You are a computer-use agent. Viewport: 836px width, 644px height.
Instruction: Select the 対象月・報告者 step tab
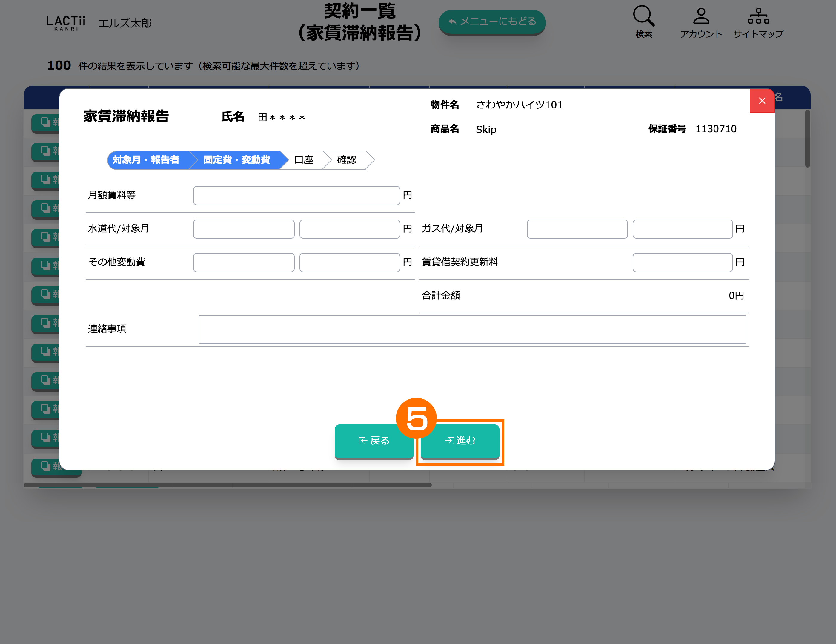146,160
